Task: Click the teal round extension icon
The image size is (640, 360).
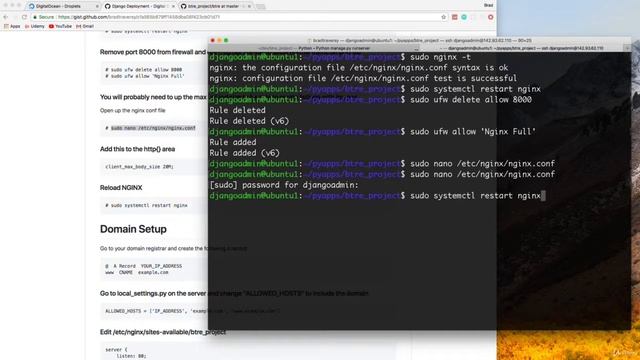Action: click(x=464, y=17)
